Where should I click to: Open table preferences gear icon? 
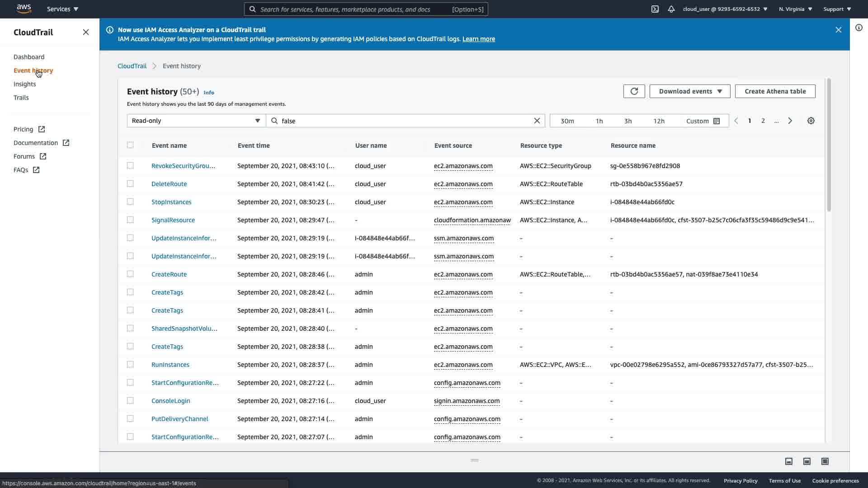pos(811,121)
